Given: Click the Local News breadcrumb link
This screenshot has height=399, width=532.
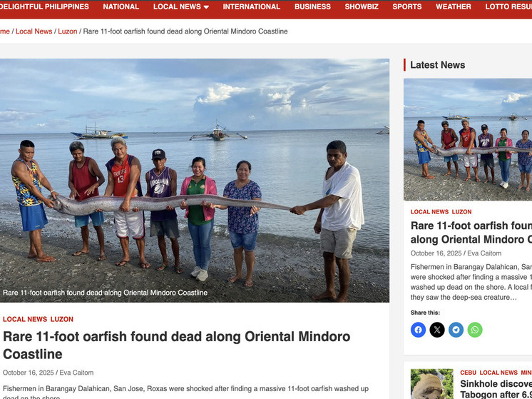Looking at the screenshot, I should pyautogui.click(x=34, y=31).
